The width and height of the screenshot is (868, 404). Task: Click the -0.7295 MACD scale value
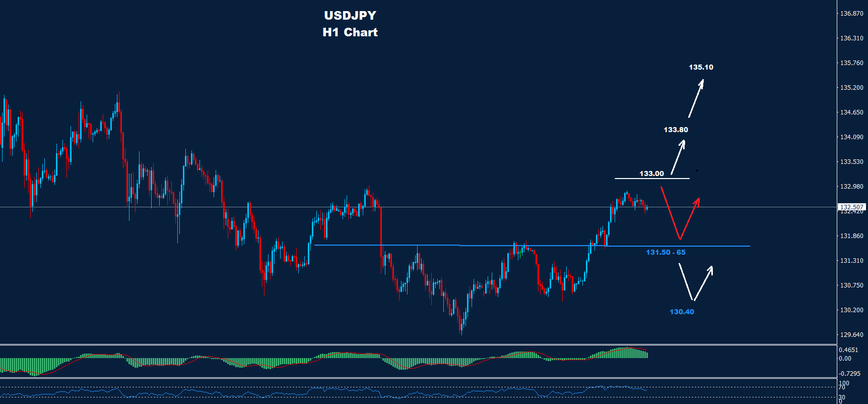pos(849,374)
